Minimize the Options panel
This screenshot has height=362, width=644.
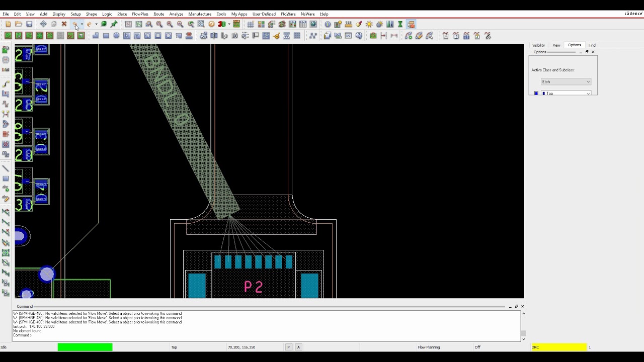(581, 52)
